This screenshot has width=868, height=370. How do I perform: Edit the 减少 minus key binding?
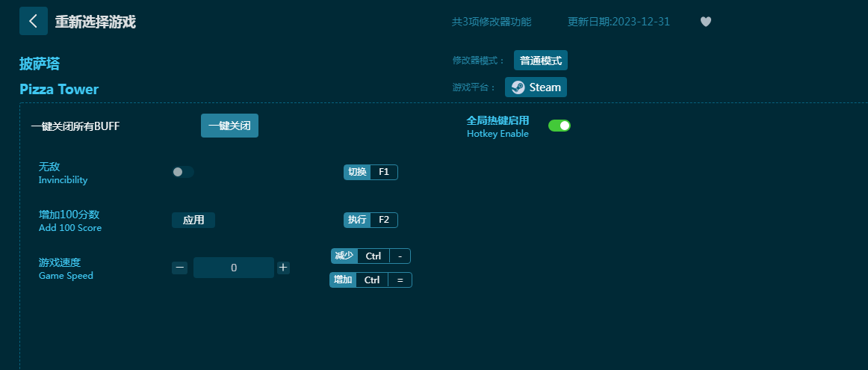(400, 256)
